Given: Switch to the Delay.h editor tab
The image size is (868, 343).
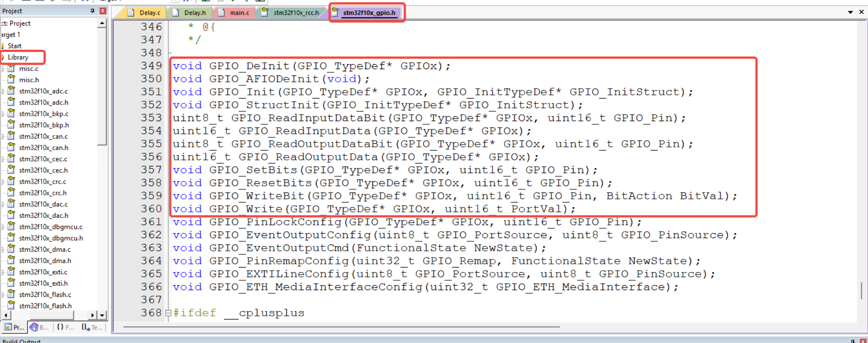Looking at the screenshot, I should point(189,13).
